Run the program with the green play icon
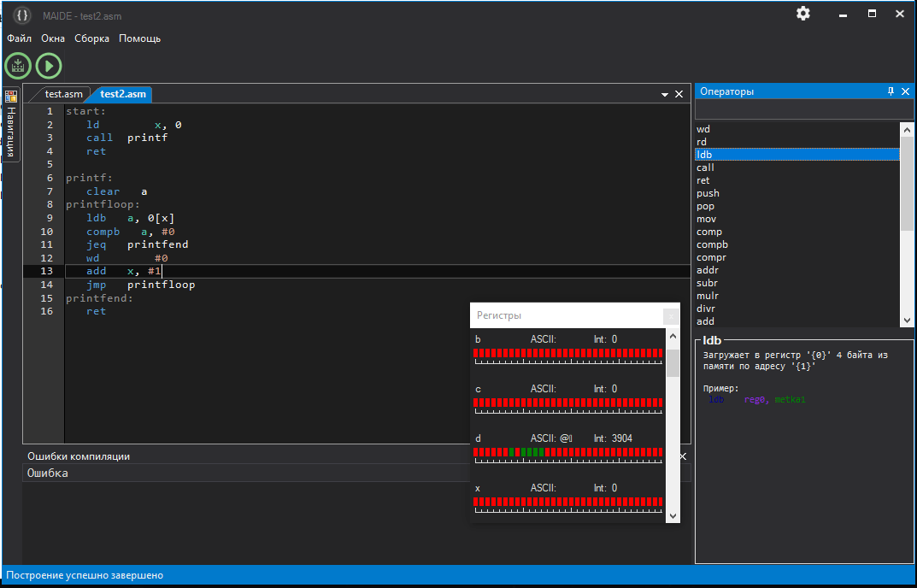917x588 pixels. click(x=48, y=65)
